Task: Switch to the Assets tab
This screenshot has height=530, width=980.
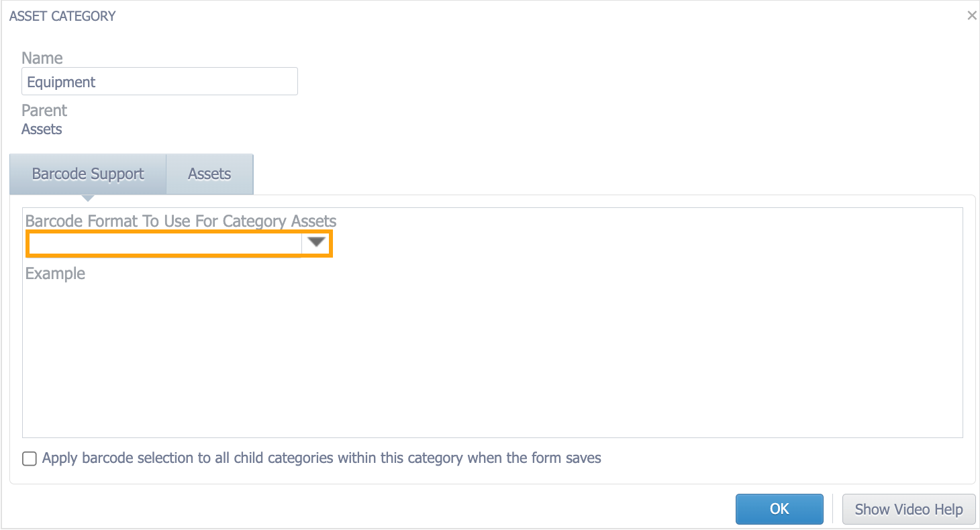Action: point(209,174)
